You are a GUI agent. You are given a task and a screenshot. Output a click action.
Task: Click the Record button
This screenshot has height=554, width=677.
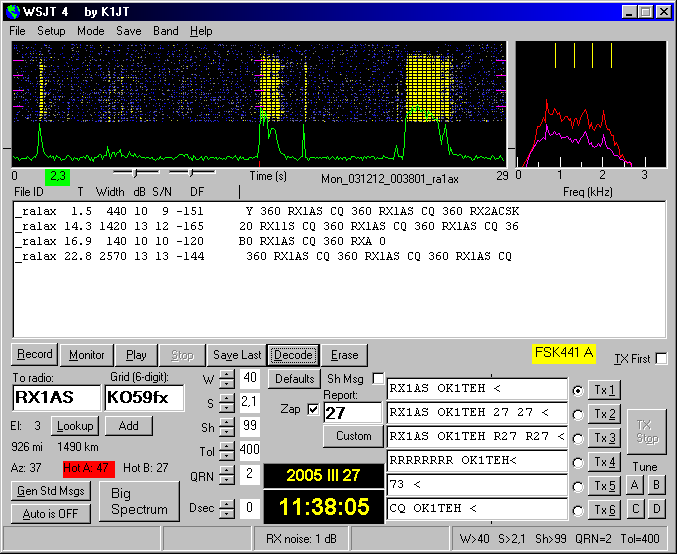[x=35, y=355]
